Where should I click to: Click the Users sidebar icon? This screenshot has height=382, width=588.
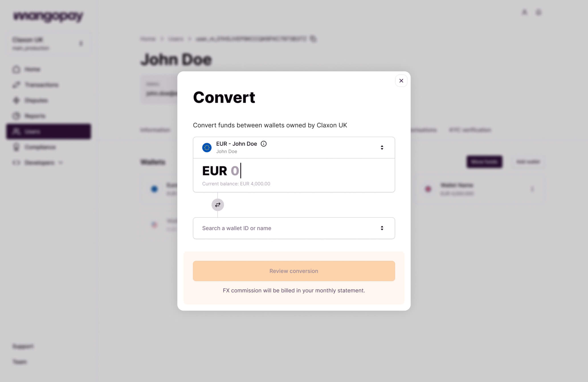(17, 131)
